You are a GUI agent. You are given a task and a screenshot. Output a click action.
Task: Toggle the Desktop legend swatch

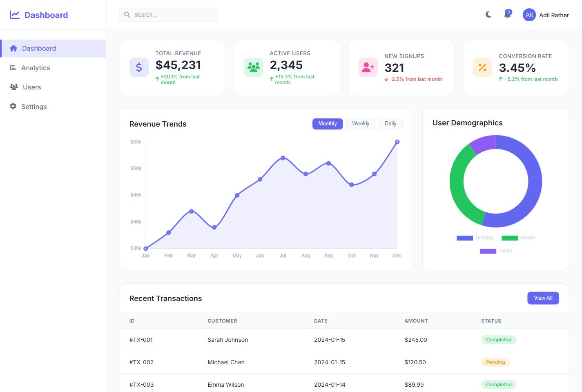pos(465,238)
